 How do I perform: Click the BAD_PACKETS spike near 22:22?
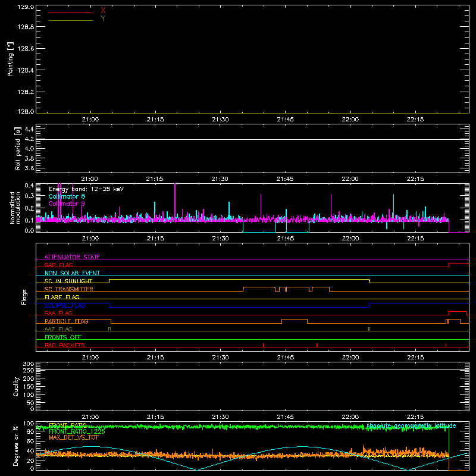(x=446, y=345)
